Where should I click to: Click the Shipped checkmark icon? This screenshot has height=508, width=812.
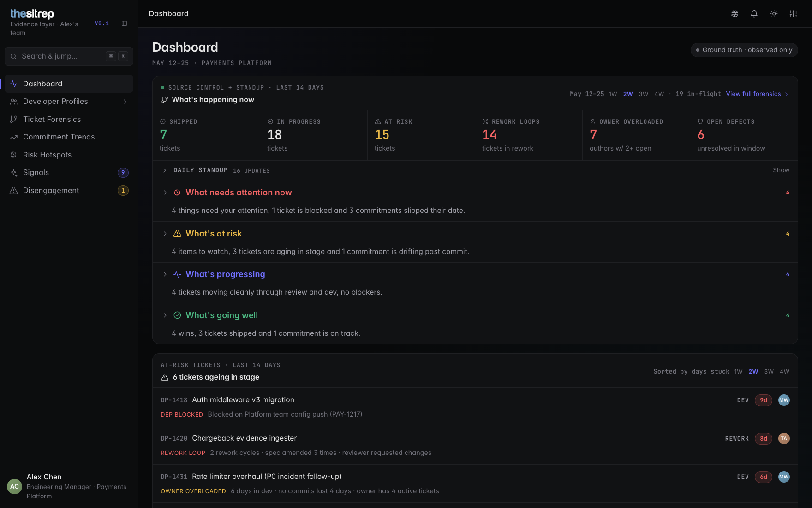[163, 122]
